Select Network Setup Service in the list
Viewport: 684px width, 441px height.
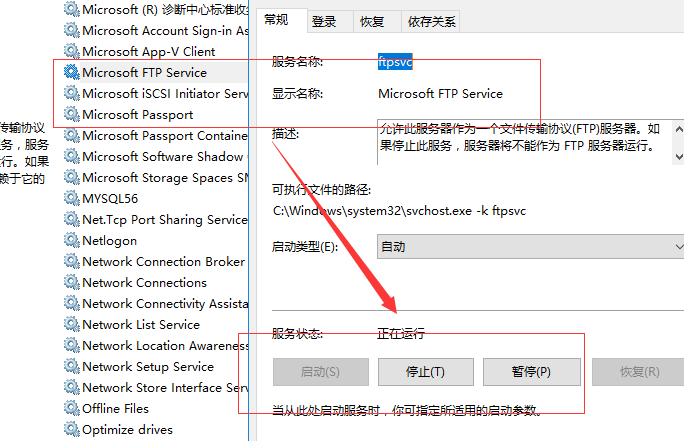148,366
